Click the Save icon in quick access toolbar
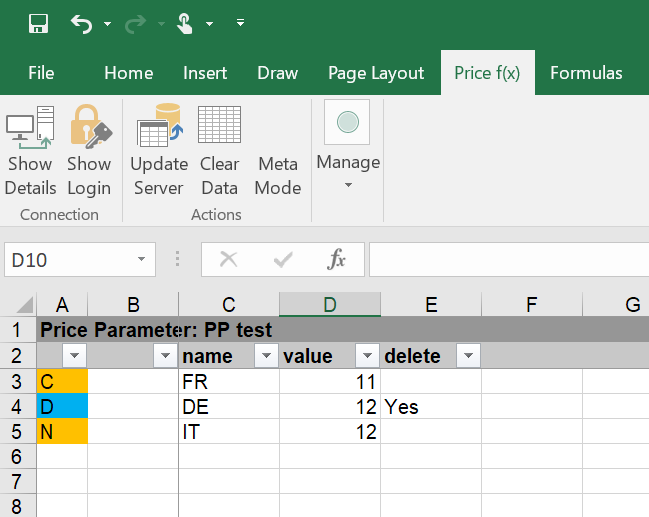Screen dimensions: 649x517 click(38, 23)
